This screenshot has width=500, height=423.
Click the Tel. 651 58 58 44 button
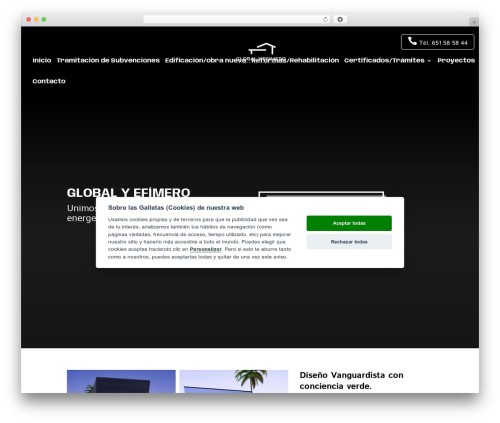438,42
